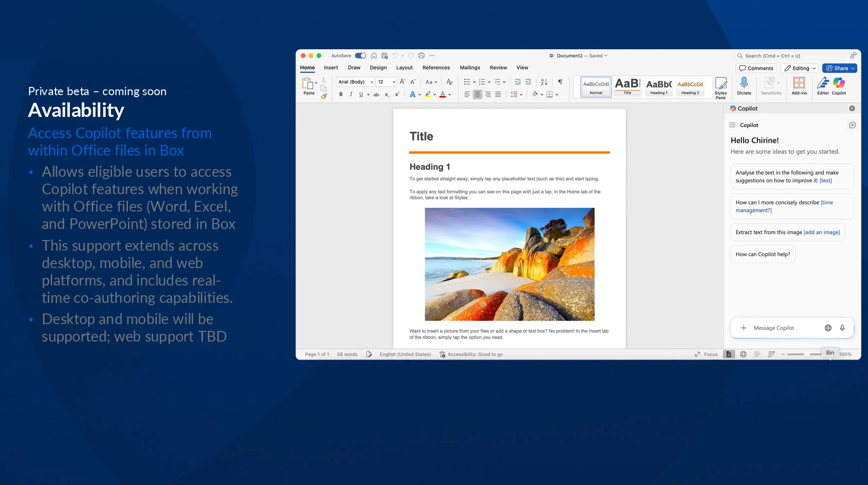868x485 pixels.
Task: Toggle justify text alignment
Action: pyautogui.click(x=498, y=95)
